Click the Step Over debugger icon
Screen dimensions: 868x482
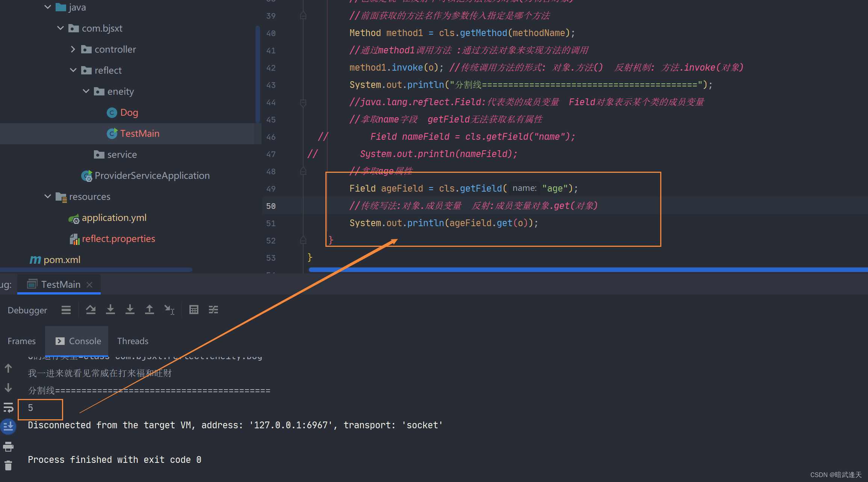coord(91,310)
